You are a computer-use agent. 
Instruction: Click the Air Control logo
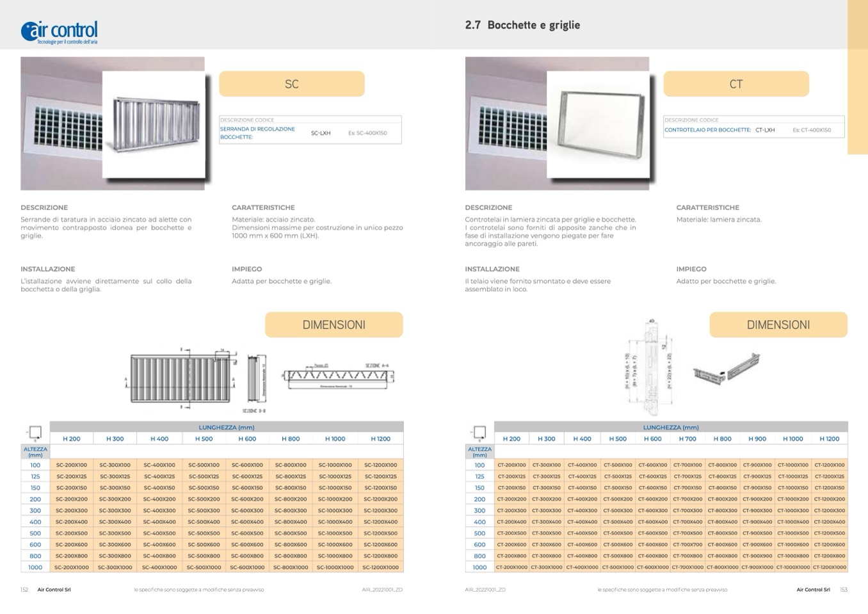point(60,31)
